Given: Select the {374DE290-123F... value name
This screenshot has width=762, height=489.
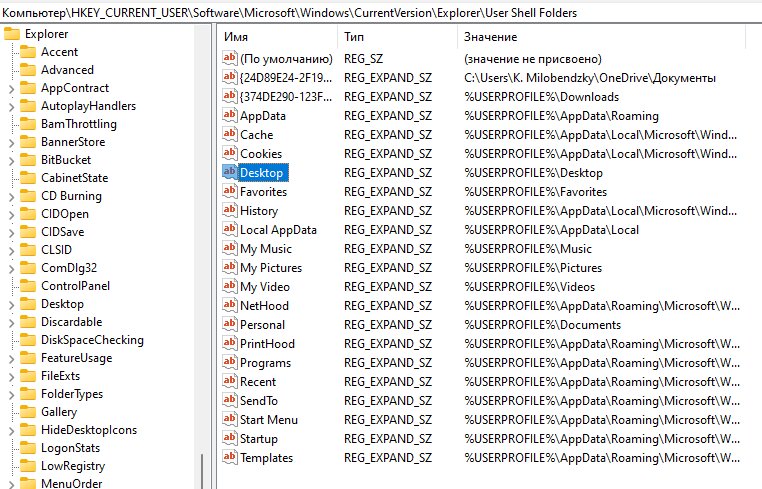Looking at the screenshot, I should [x=286, y=96].
